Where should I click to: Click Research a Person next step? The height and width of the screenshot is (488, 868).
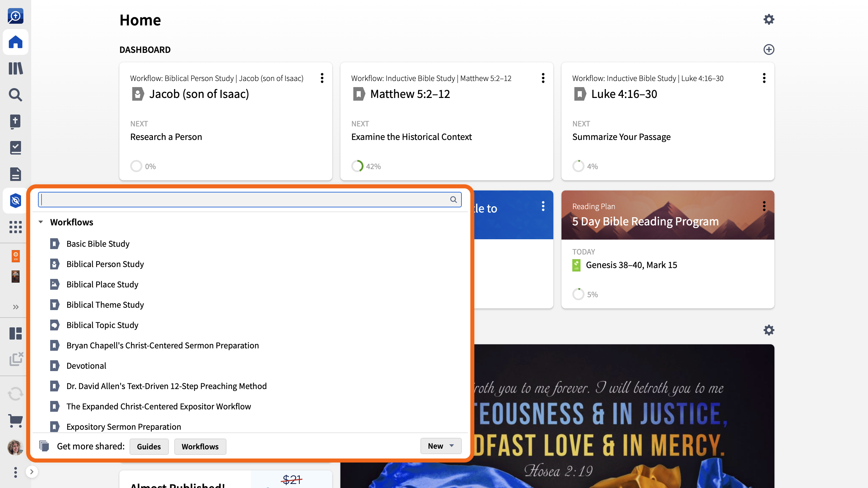(x=166, y=137)
